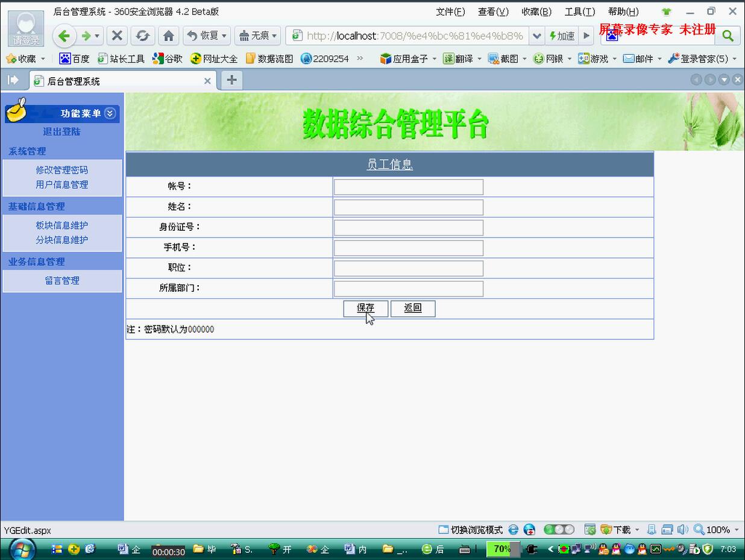
Task: Open the 工具(T) menu
Action: coord(580,11)
